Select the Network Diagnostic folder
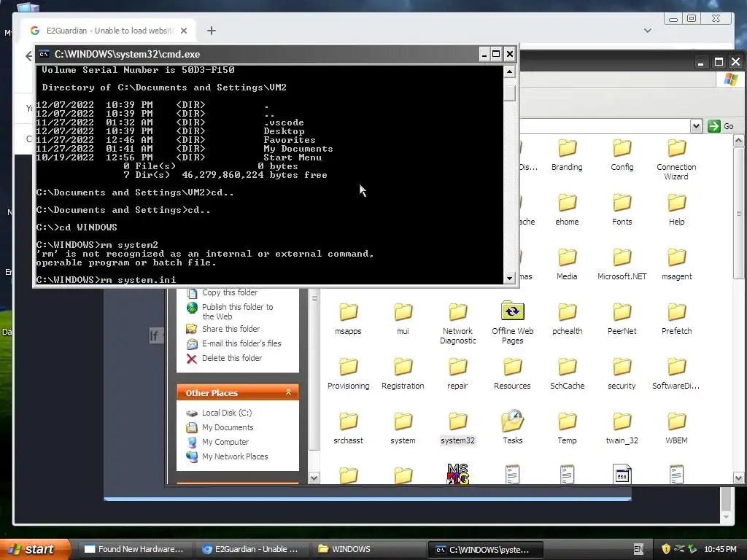This screenshot has width=747, height=560. click(457, 323)
